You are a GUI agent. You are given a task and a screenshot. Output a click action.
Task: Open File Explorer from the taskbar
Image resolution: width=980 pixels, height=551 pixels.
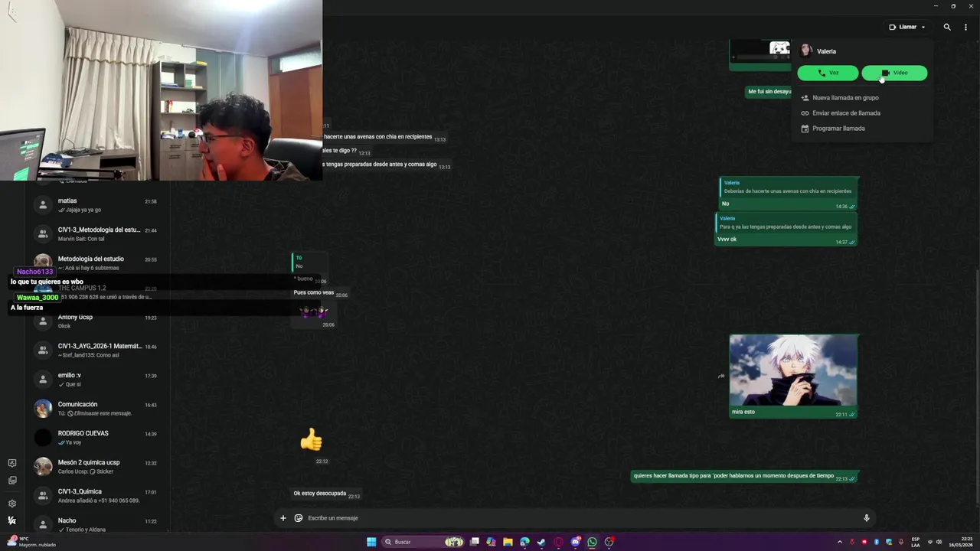(508, 542)
